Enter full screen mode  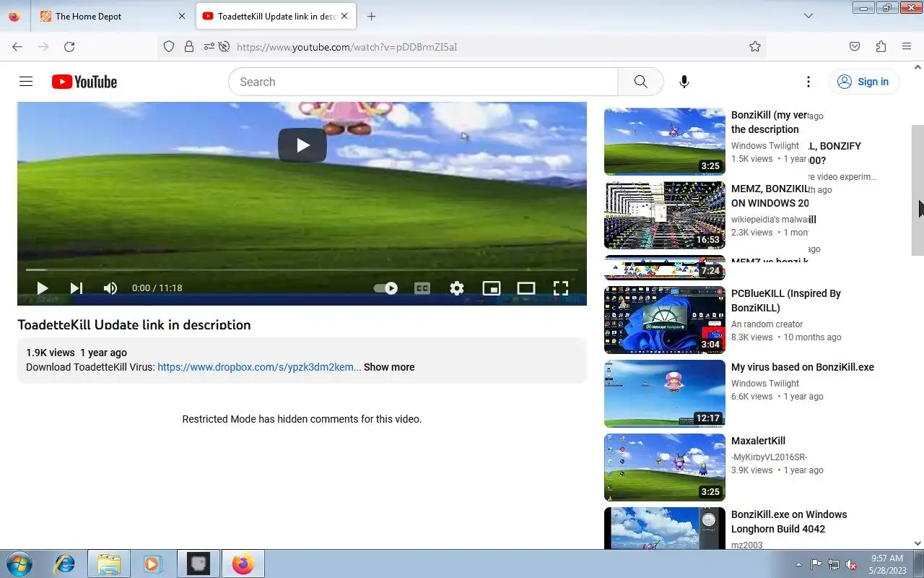click(x=561, y=288)
